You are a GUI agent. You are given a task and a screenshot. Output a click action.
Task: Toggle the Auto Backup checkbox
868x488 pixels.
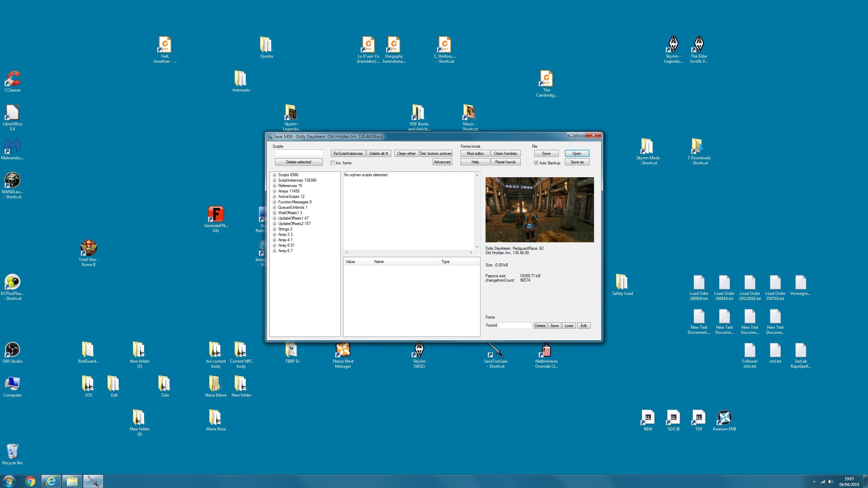(536, 163)
